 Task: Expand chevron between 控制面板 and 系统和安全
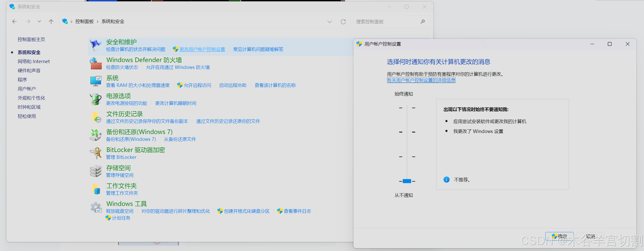97,22
